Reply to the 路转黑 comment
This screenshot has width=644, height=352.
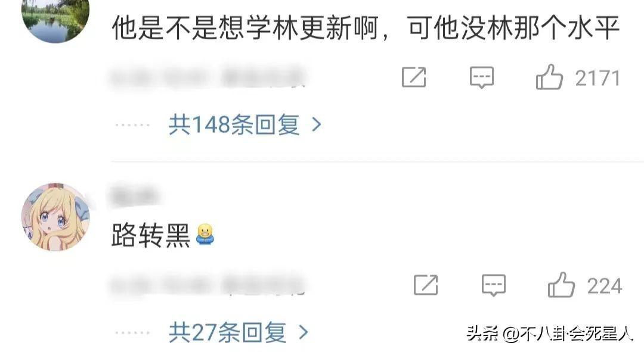pyautogui.click(x=493, y=285)
